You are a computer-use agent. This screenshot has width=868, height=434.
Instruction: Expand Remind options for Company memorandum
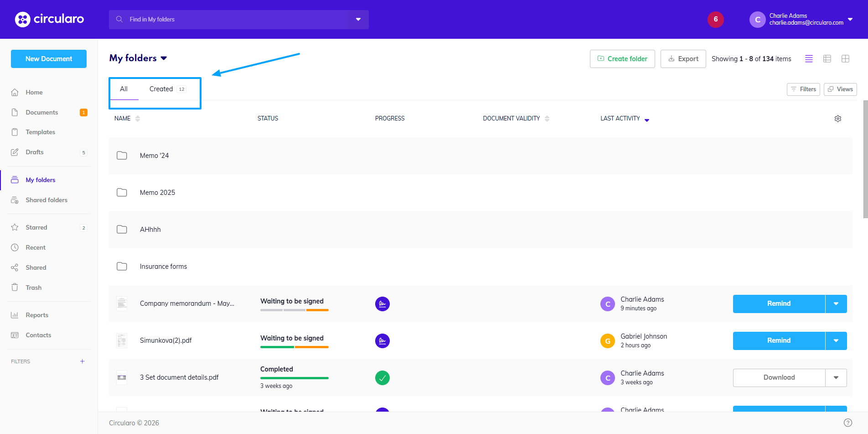[x=836, y=304]
